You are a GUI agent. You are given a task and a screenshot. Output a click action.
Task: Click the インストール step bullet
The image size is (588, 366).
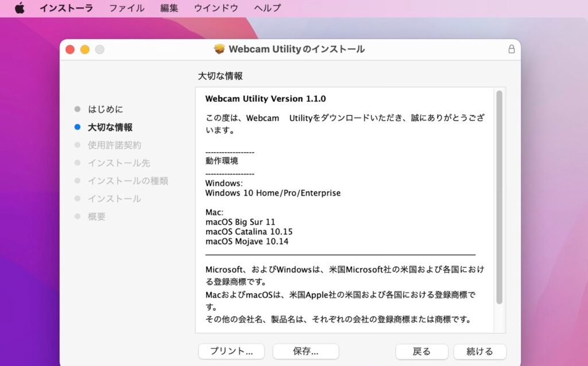[x=77, y=199]
